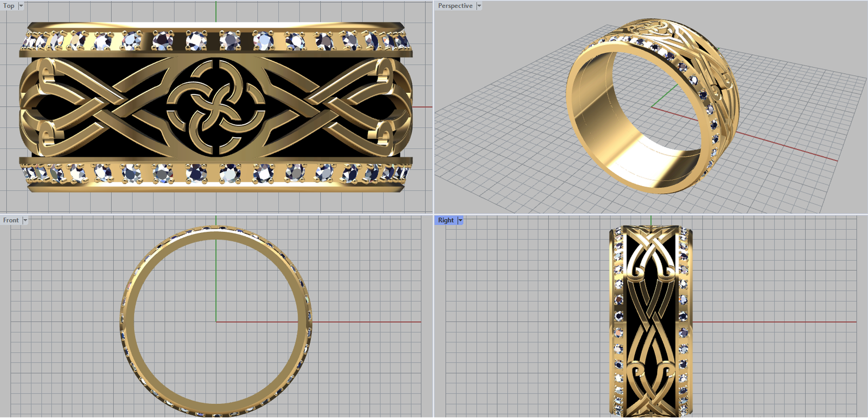Screen dimensions: 868x419
Task: Expand the Right viewport dropdown arrow
Action: click(x=461, y=220)
